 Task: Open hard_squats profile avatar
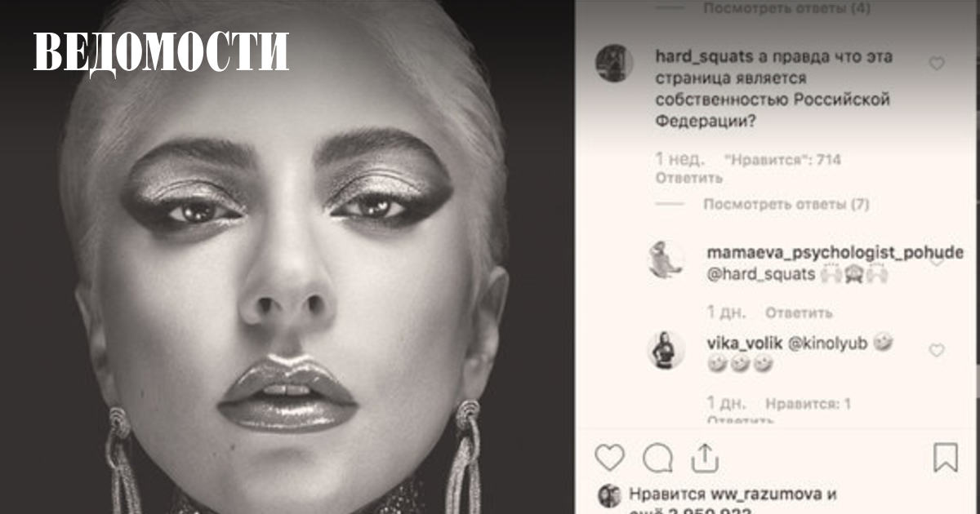click(616, 64)
